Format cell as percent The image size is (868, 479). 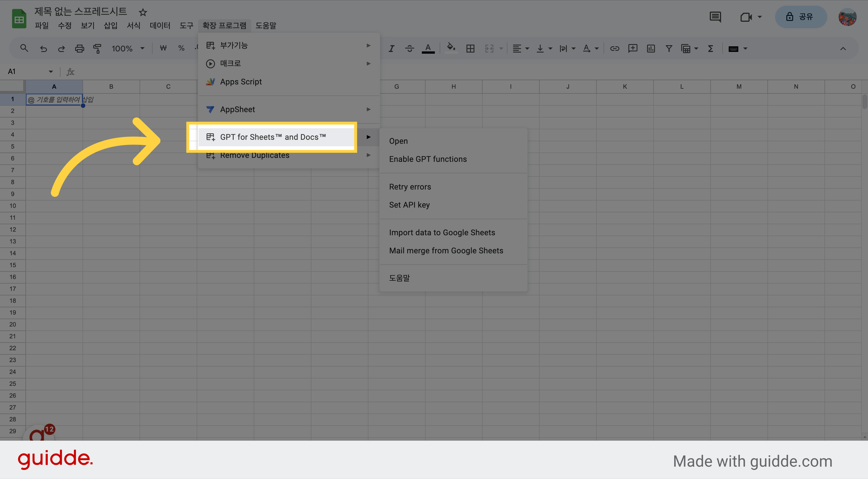point(181,49)
